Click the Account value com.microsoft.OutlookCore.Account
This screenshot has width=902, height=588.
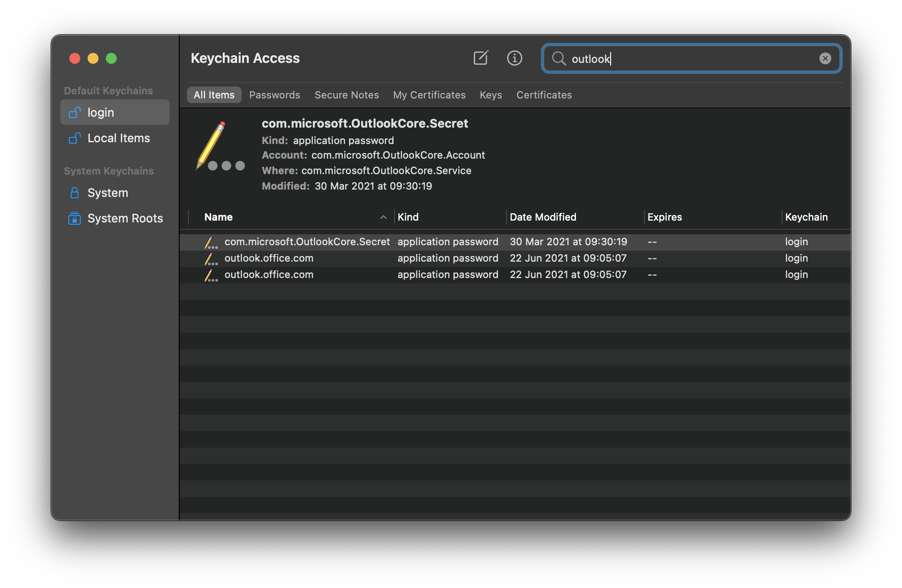[x=398, y=155]
